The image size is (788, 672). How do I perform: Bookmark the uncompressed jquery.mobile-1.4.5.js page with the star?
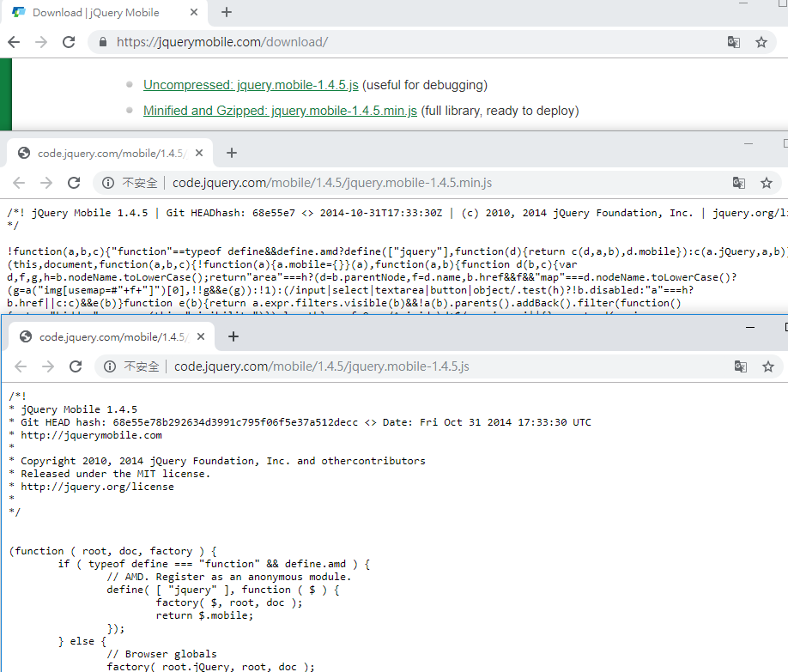767,366
